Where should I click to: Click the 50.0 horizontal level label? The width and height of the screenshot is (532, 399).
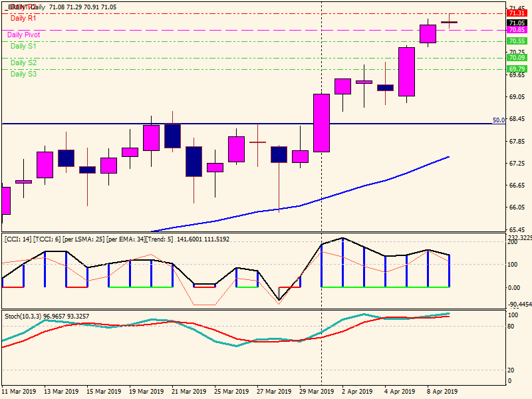click(497, 120)
